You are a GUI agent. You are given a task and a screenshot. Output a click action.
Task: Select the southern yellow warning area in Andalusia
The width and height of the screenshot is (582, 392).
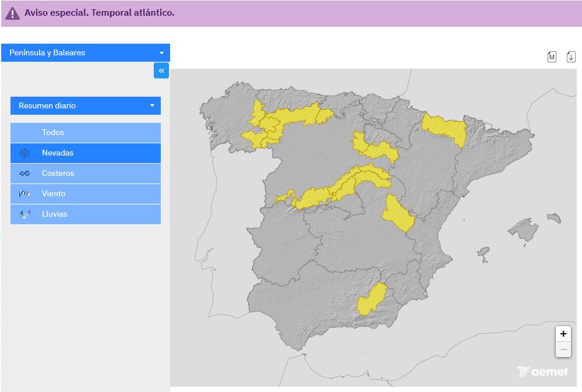pos(371,299)
